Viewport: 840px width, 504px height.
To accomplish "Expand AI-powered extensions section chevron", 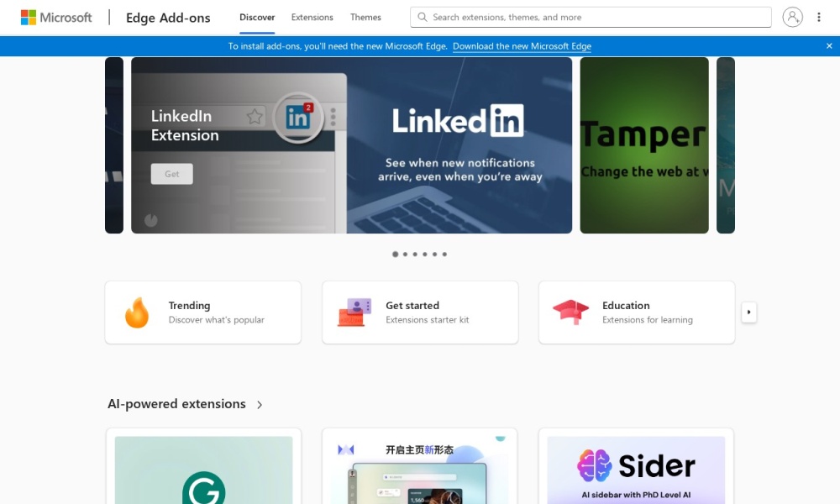I will [x=260, y=405].
